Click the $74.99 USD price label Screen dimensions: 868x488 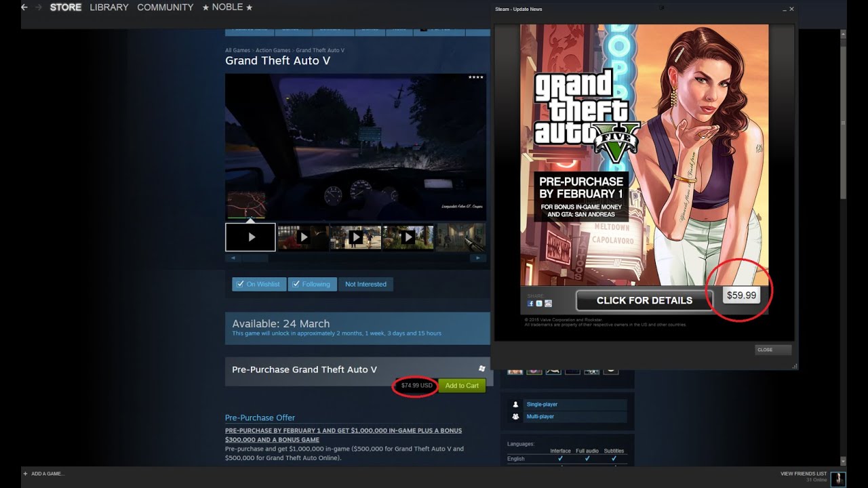click(x=416, y=386)
